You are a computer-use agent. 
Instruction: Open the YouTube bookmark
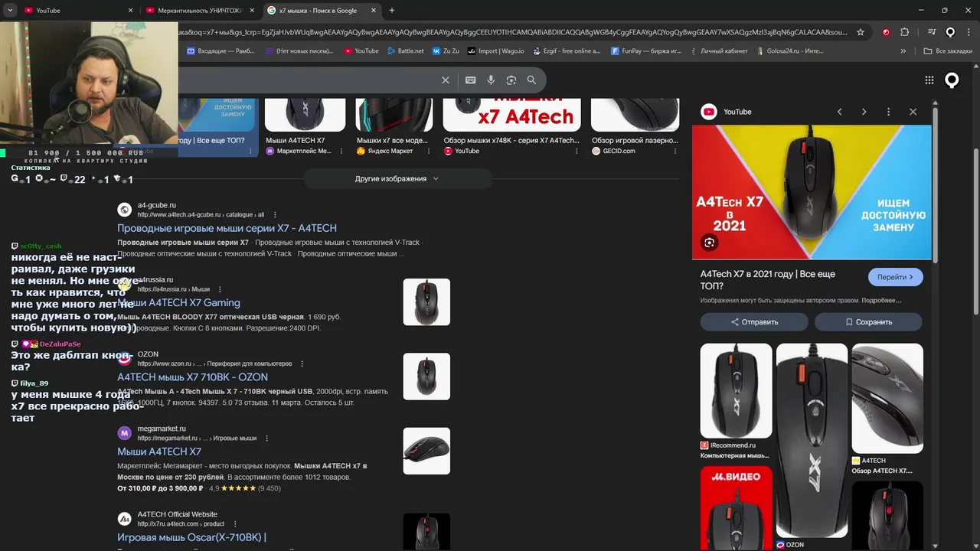(x=361, y=51)
